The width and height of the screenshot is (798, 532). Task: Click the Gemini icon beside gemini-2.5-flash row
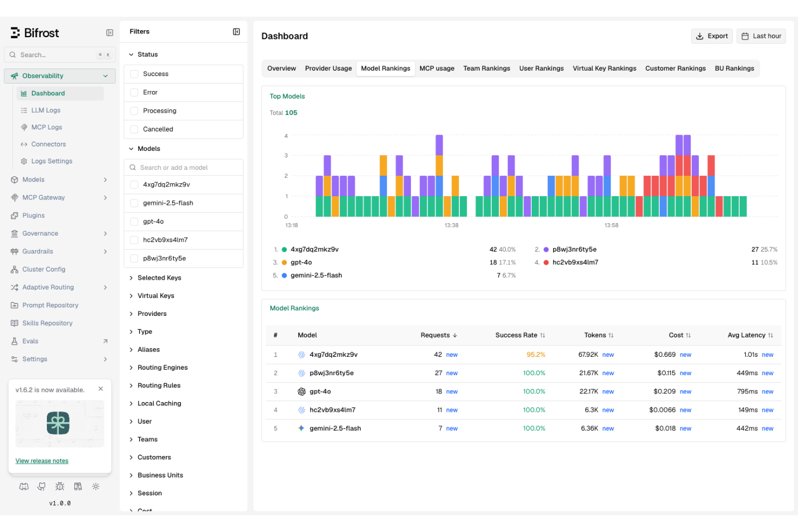coord(302,429)
